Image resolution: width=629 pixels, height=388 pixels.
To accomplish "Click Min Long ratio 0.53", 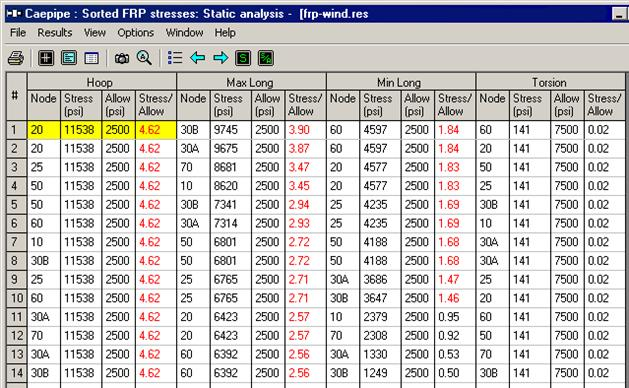I will point(449,354).
